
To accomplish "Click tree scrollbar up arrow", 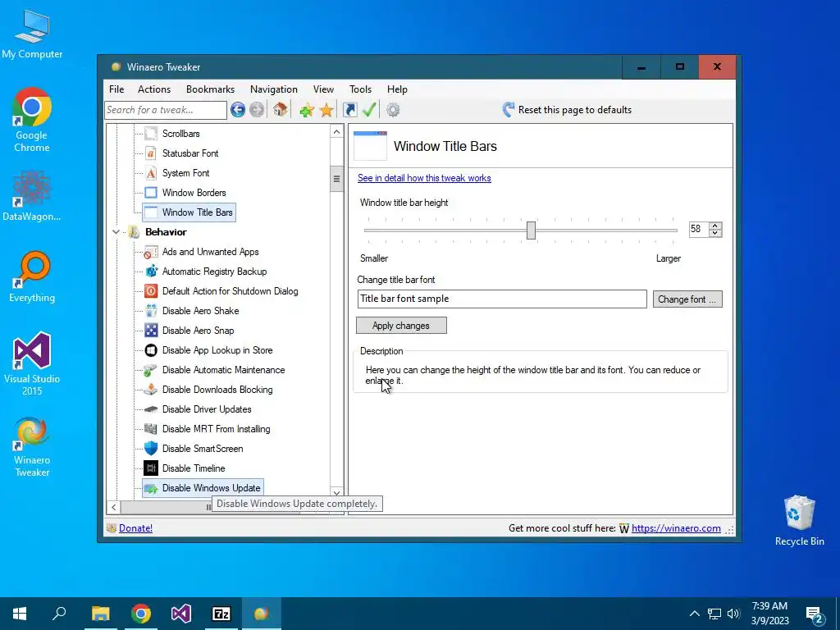I will coord(336,132).
